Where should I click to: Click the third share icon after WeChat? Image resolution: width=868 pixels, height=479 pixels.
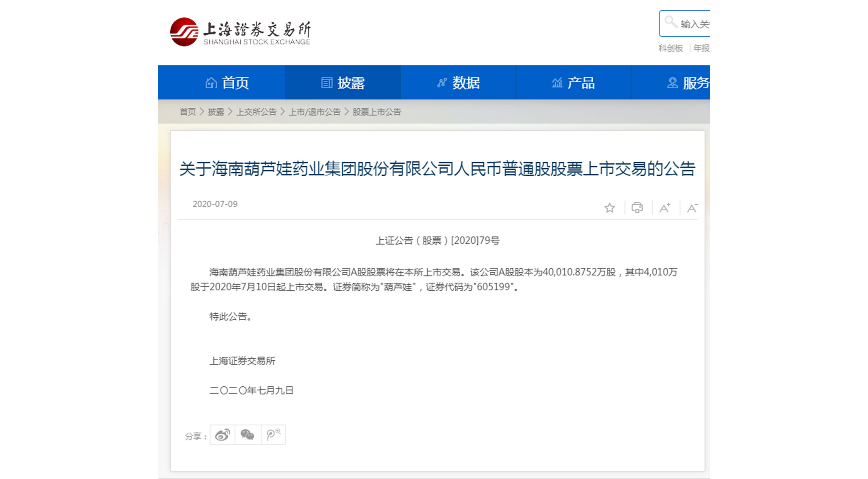tap(273, 435)
